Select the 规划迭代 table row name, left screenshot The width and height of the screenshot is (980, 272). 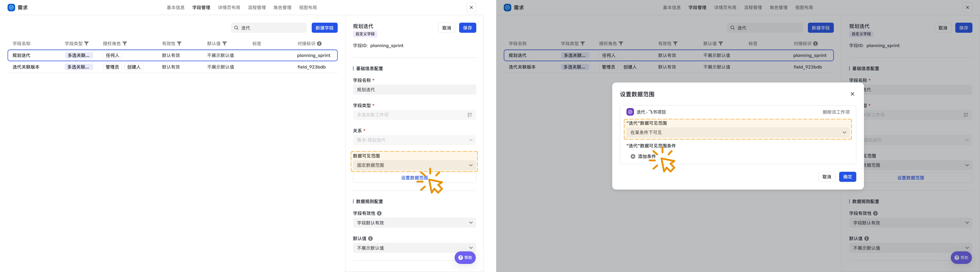tap(21, 56)
